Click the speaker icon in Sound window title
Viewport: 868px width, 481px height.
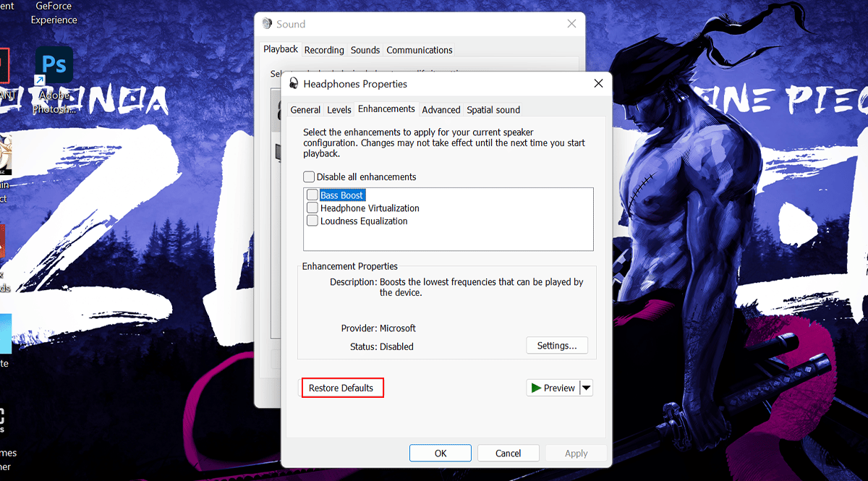point(267,24)
